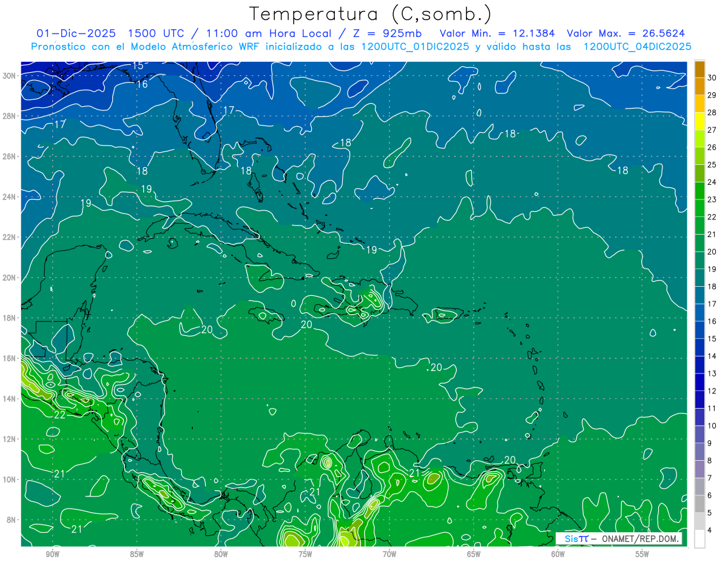Click the "60W" longitude axis label
Viewport: 728px width, 562px height.
pyautogui.click(x=558, y=554)
